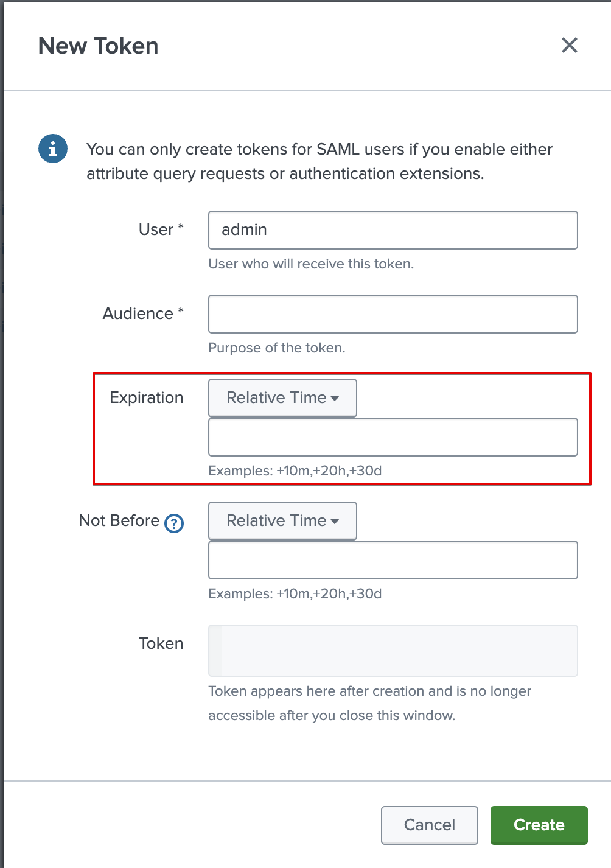Click the chevron on Expiration Relative Time
This screenshot has height=868, width=611.
pyautogui.click(x=335, y=397)
